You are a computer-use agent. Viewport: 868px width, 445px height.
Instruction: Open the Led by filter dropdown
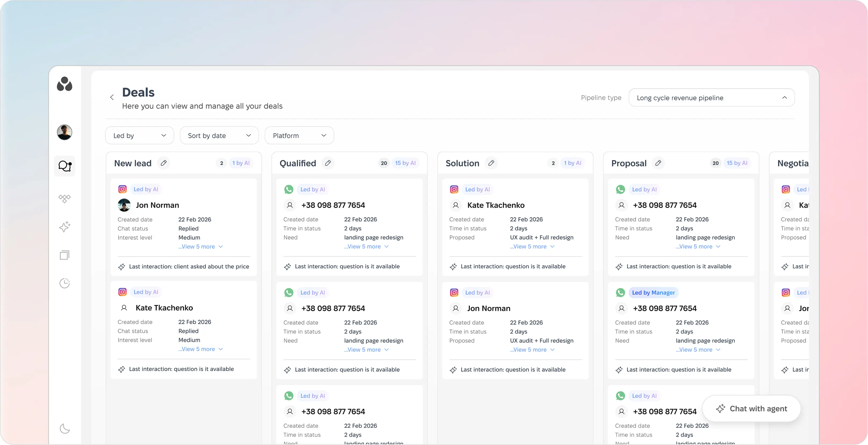tap(139, 135)
